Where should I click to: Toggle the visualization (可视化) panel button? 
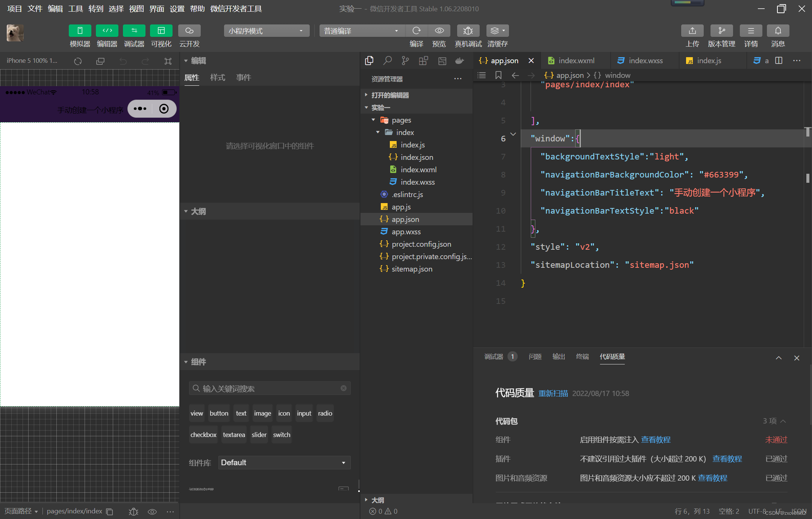(x=161, y=31)
